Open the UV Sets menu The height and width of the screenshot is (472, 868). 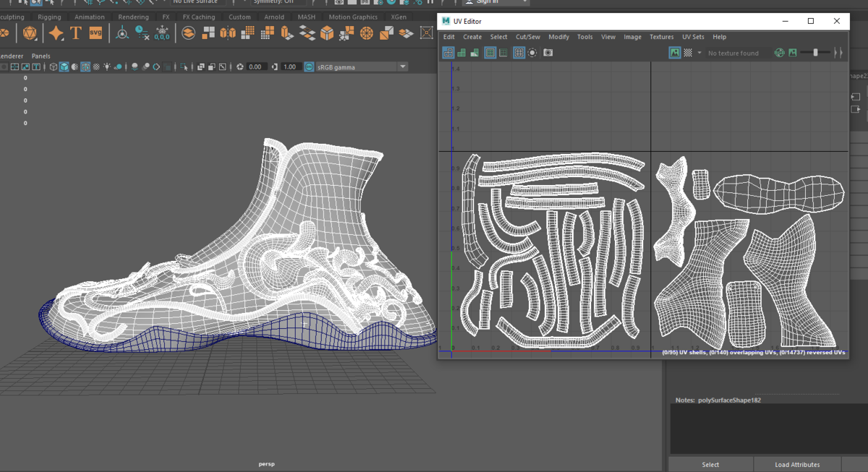click(x=693, y=37)
